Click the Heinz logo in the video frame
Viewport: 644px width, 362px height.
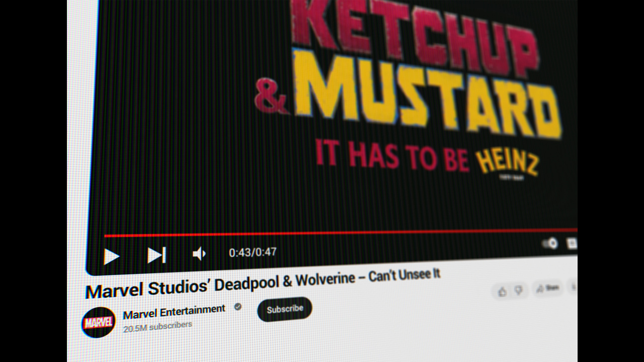(506, 163)
